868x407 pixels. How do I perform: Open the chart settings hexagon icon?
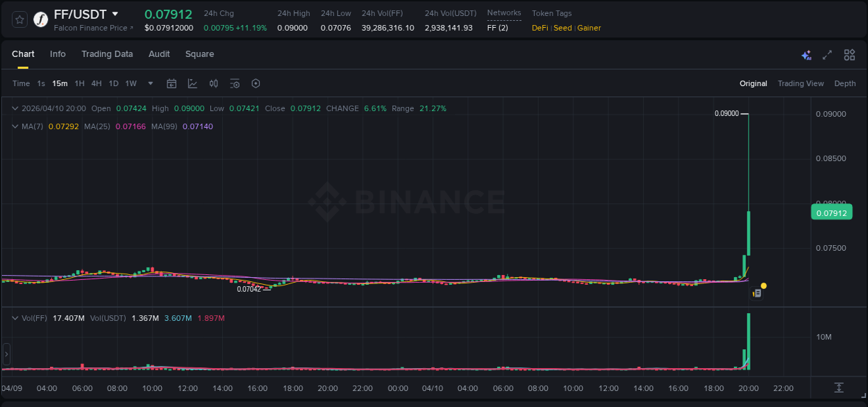[x=256, y=83]
